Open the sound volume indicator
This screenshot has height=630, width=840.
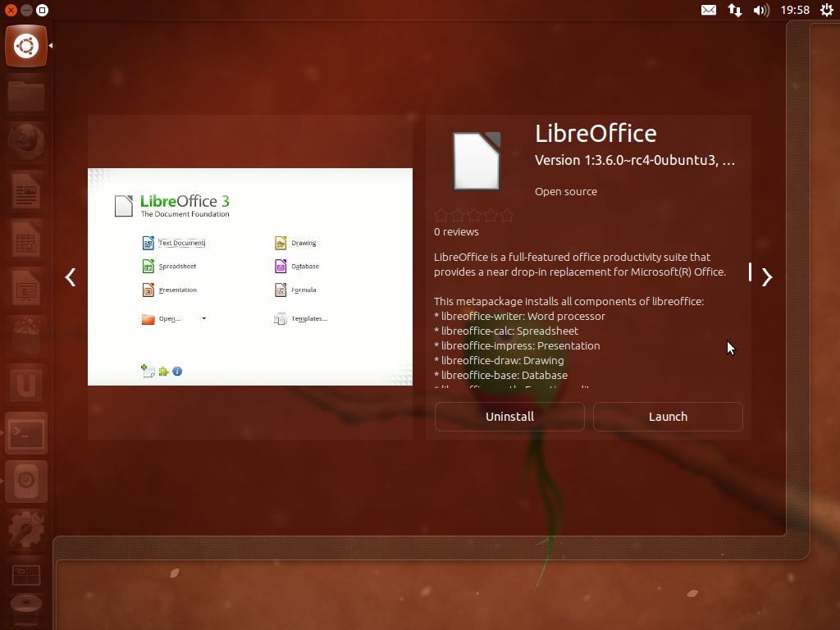coord(761,10)
